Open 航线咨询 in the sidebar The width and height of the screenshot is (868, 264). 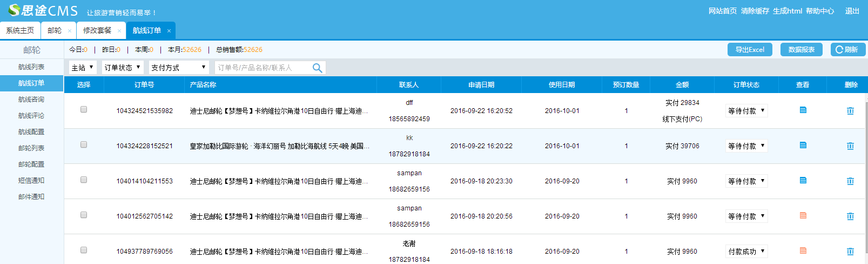(31, 100)
